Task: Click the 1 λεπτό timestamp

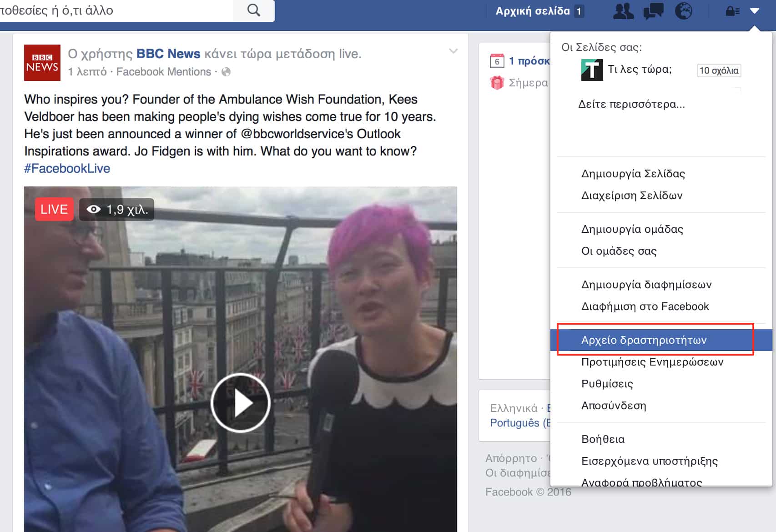Action: (87, 72)
